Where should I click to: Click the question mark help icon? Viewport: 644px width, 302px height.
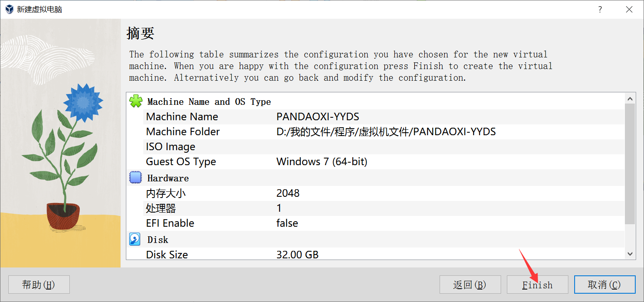600,9
